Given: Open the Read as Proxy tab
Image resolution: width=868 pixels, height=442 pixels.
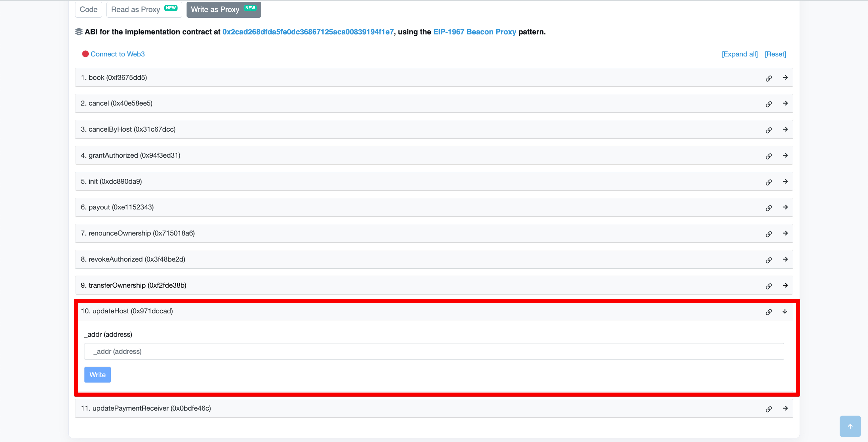Looking at the screenshot, I should (x=144, y=9).
